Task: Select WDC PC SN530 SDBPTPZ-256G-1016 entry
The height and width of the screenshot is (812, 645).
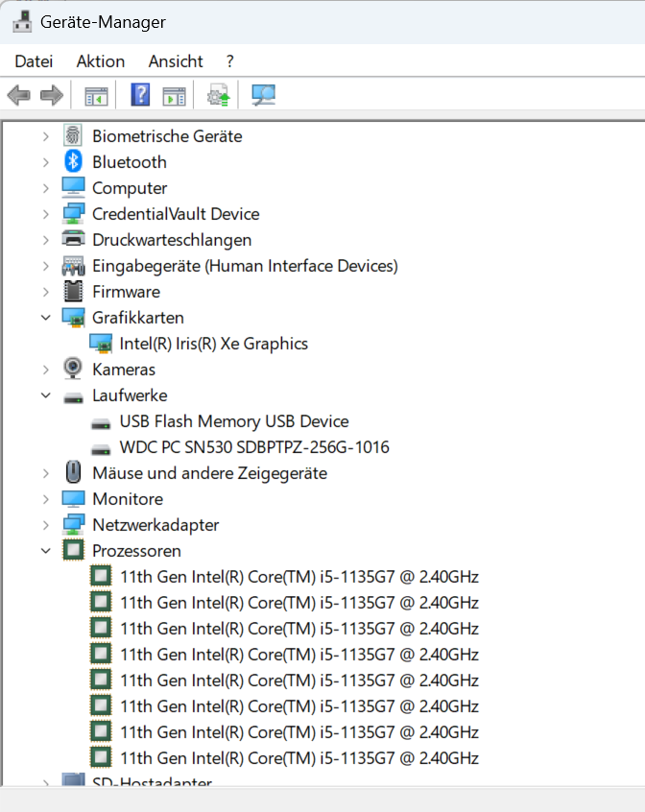Action: [x=254, y=447]
